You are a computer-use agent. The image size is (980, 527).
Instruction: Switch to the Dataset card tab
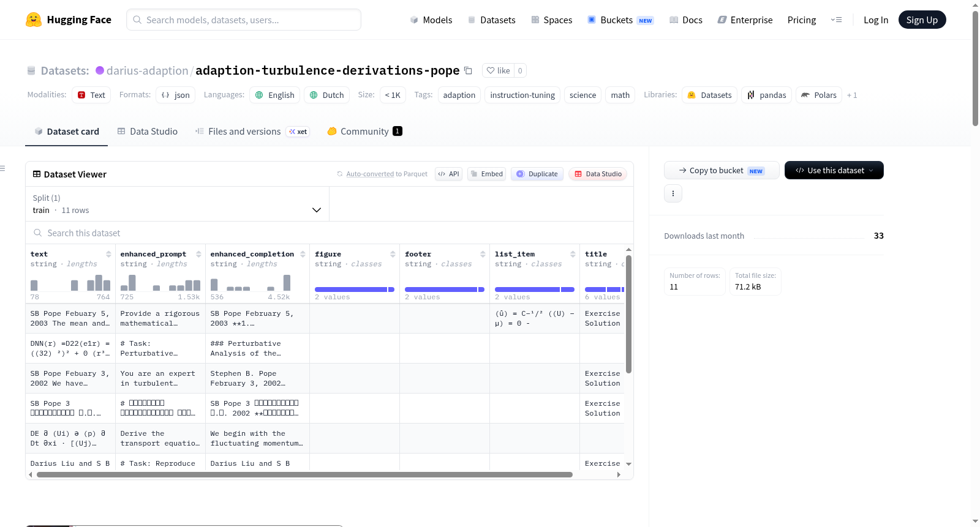pyautogui.click(x=66, y=132)
